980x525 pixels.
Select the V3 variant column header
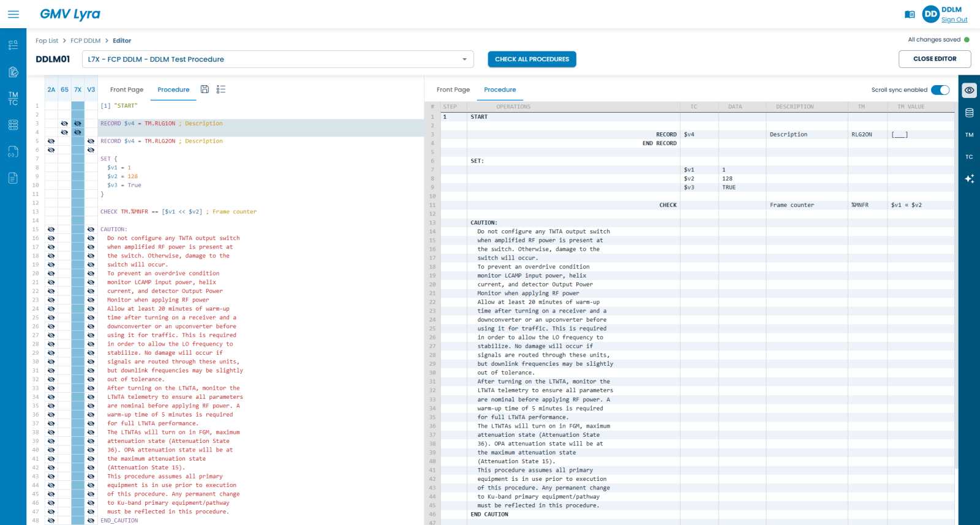(x=91, y=89)
